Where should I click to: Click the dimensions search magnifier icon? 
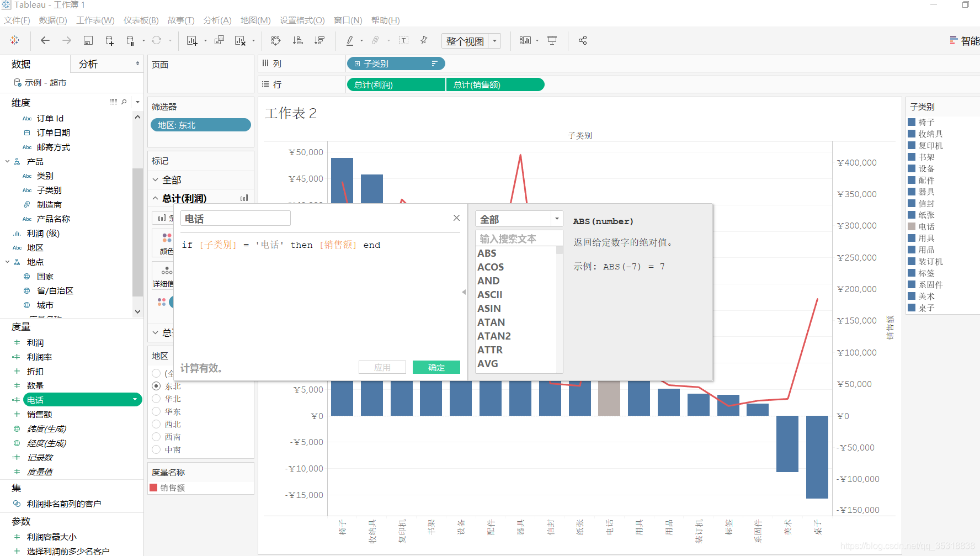(124, 102)
